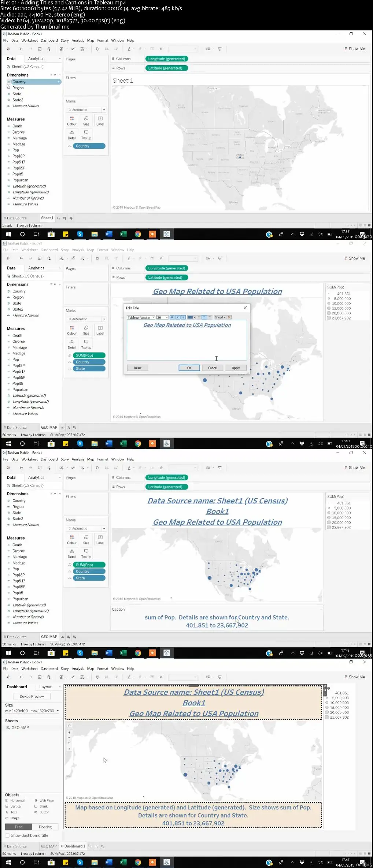Open the font color swatch in Edit Title
Screen dimensions: 373x868
pos(191,317)
